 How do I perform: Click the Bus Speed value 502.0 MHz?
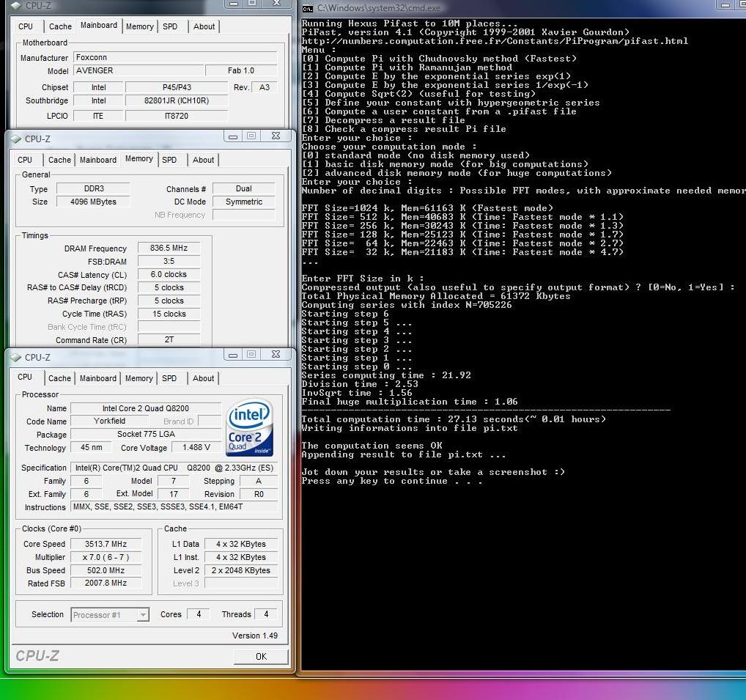[106, 570]
